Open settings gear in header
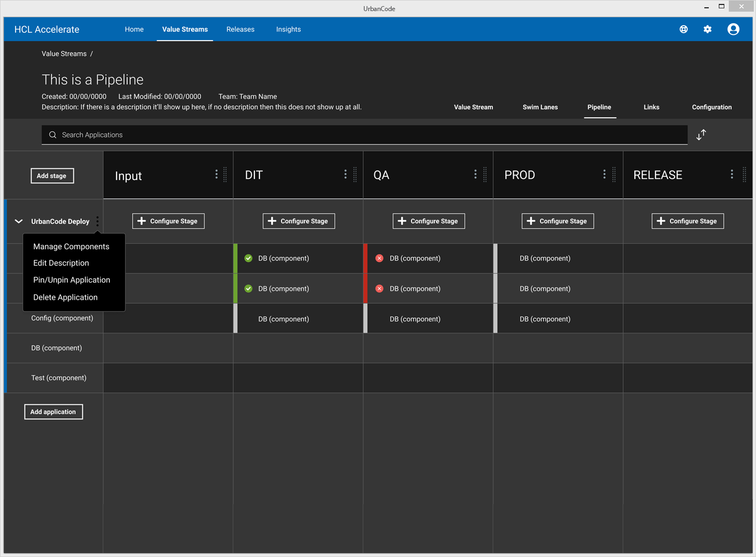This screenshot has width=756, height=557. (707, 29)
